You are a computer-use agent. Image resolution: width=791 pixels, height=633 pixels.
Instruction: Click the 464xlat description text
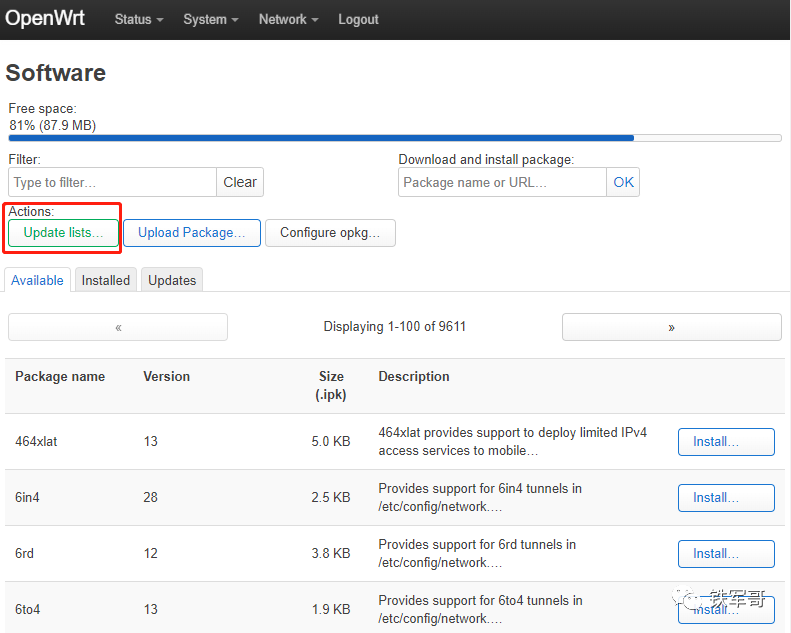coord(513,441)
